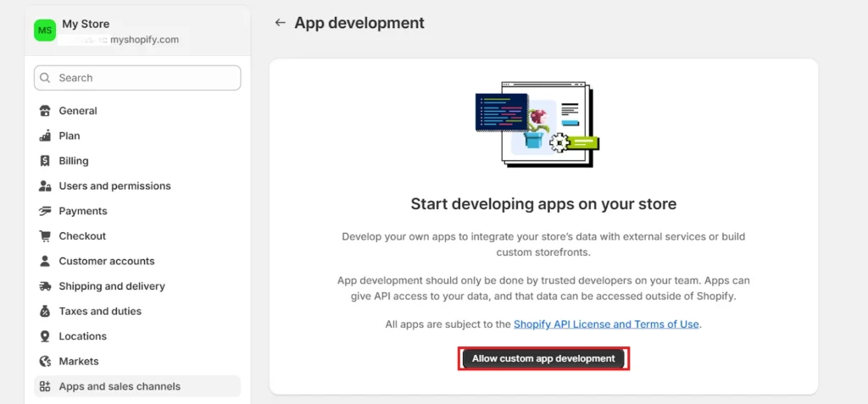
Task: Open the Markets settings page
Action: coord(78,362)
